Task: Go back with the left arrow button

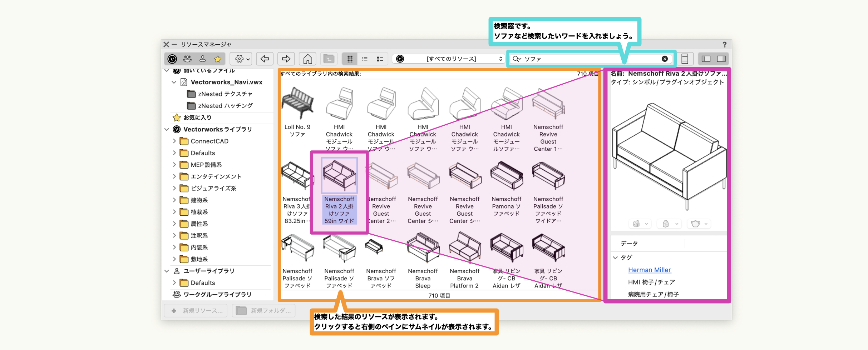Action: pos(265,59)
